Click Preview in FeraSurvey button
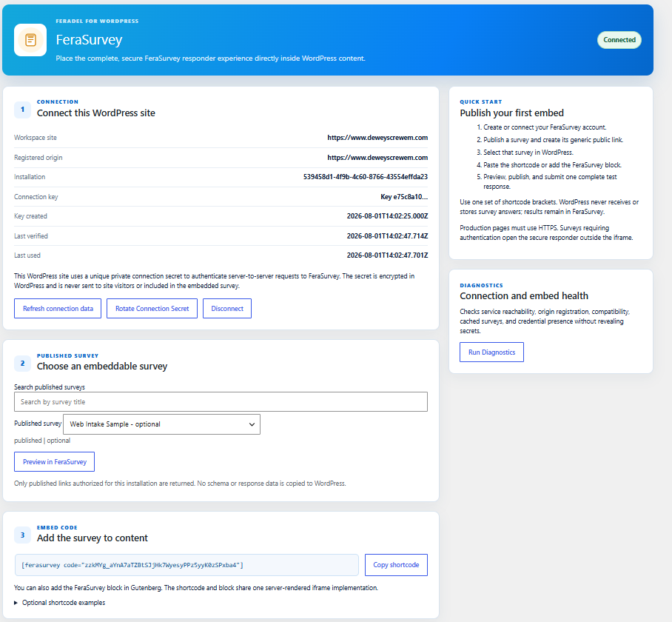Viewport: 672px width, 622px height. 55,462
